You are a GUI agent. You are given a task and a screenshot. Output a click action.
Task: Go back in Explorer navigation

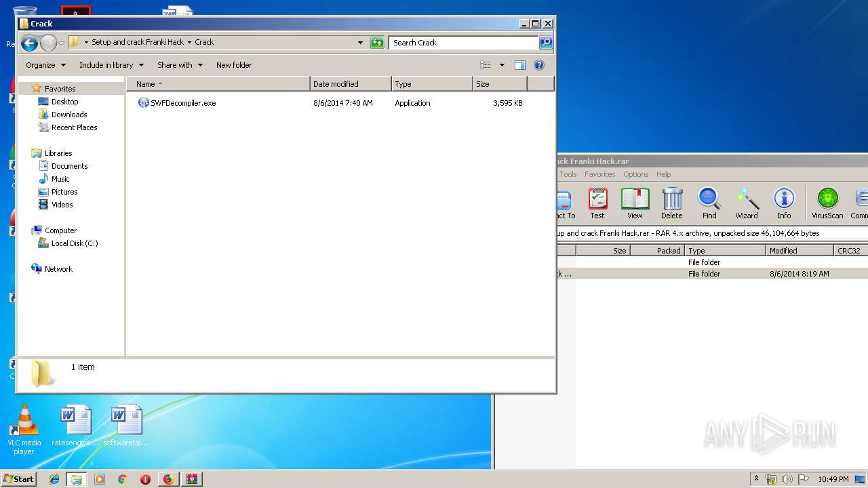pos(29,43)
